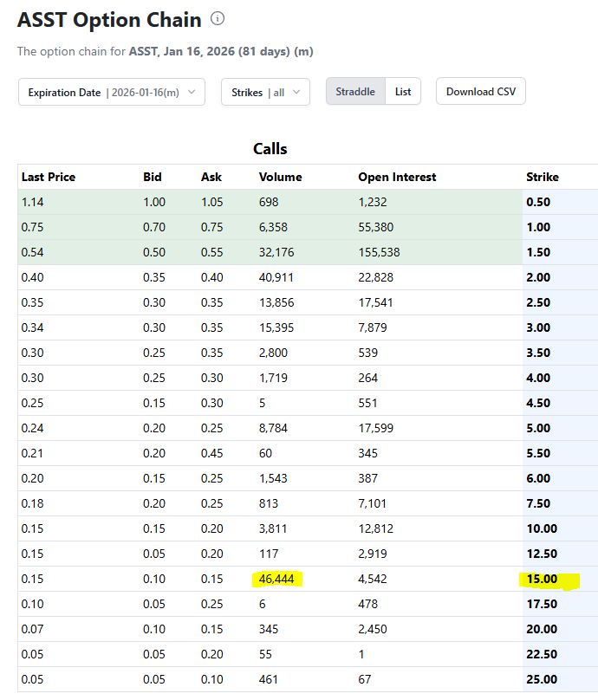598x700 pixels.
Task: Sort by Open Interest column header
Action: coord(397,177)
